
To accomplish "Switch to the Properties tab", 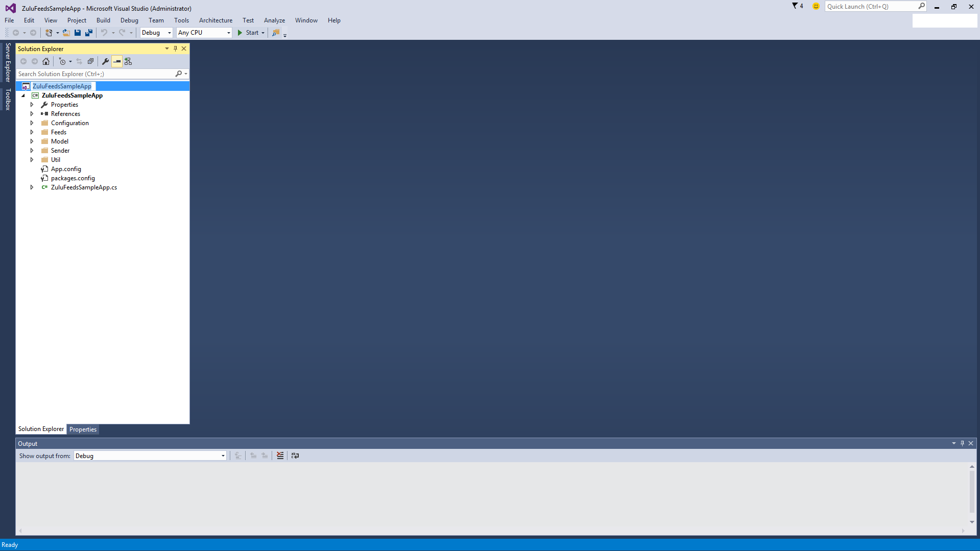I will click(x=83, y=429).
